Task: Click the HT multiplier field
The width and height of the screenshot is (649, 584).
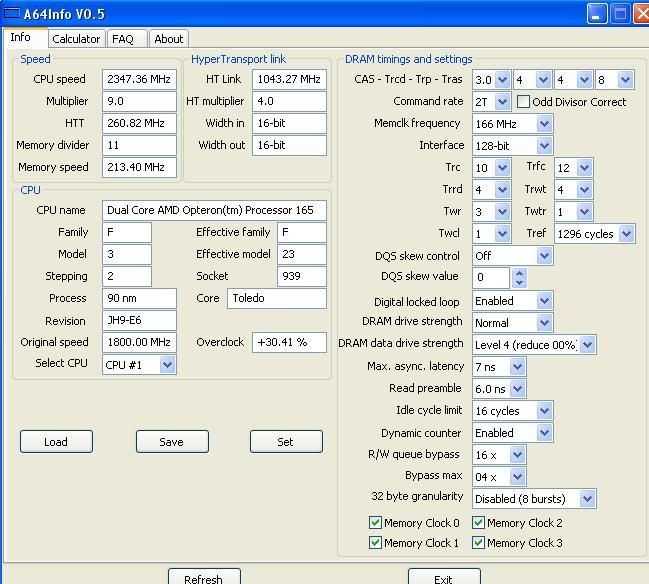Action: tap(289, 101)
